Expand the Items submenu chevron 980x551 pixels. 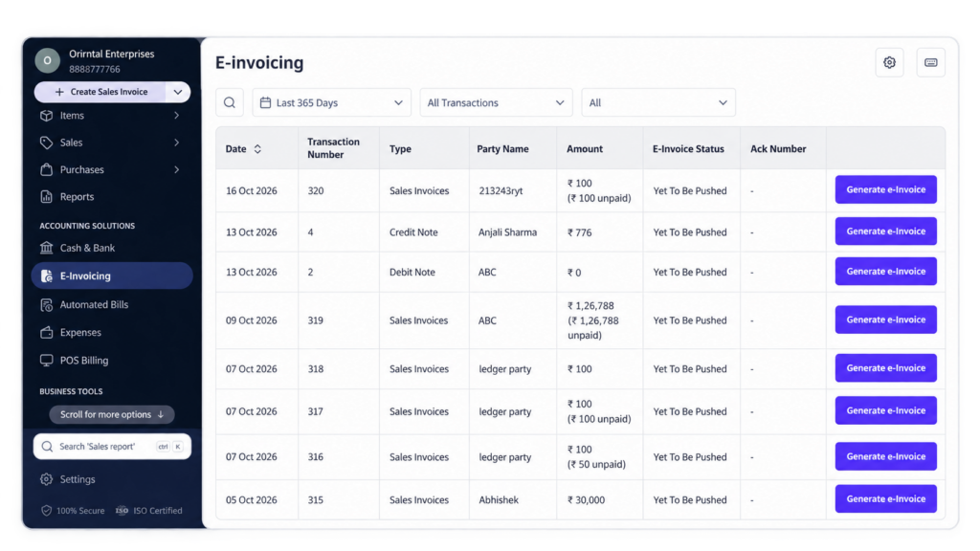[x=176, y=116]
